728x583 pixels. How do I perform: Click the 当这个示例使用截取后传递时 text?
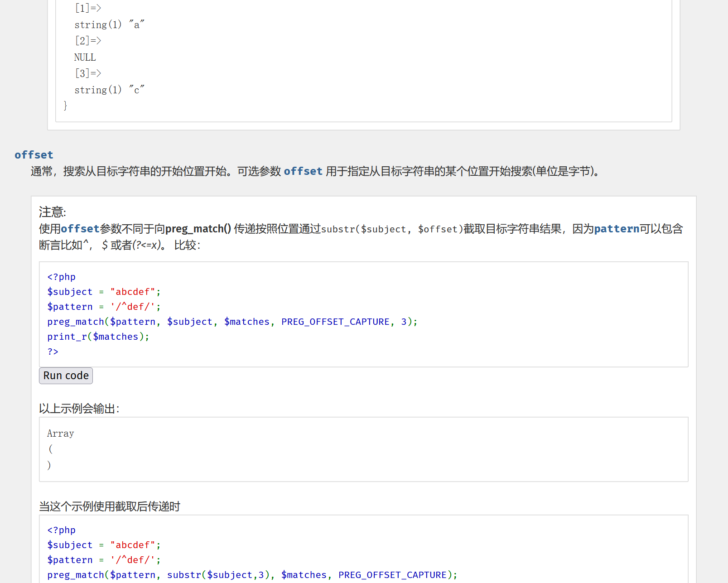coord(110,506)
